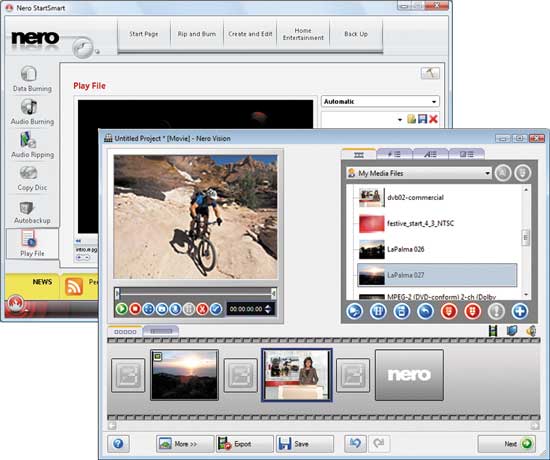The image size is (550, 460).
Task: Open the small dropdown arrow beside the folder icon
Action: point(400,120)
